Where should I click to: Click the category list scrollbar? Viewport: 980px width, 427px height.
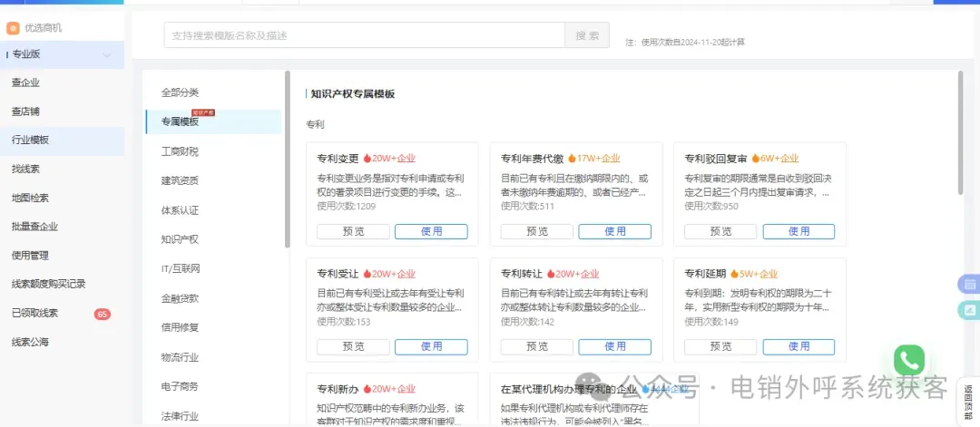point(288,160)
